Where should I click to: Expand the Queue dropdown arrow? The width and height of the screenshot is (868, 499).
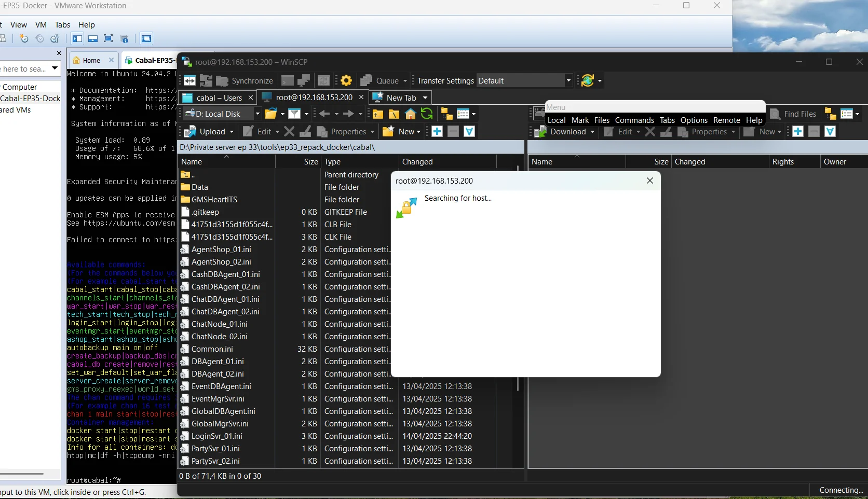[405, 81]
